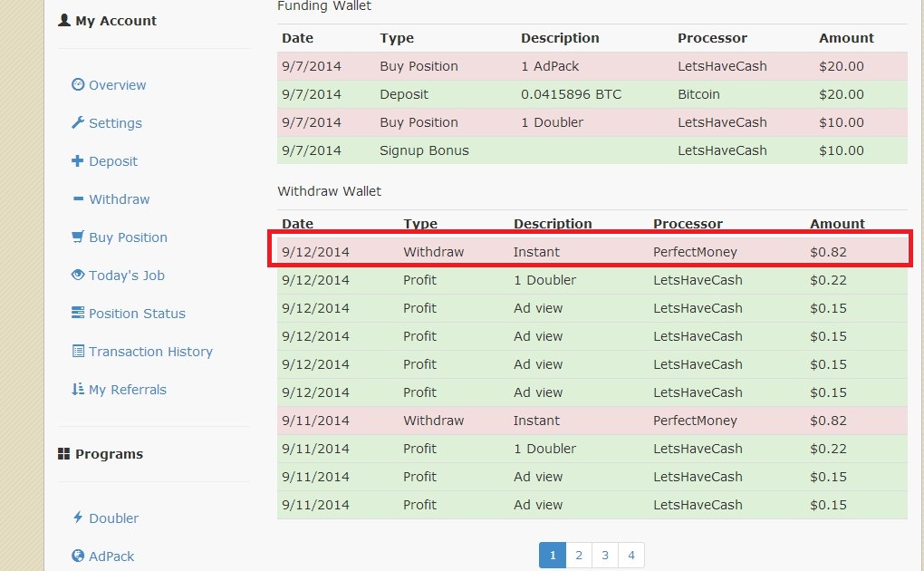Open the Transaction History link

coord(150,352)
